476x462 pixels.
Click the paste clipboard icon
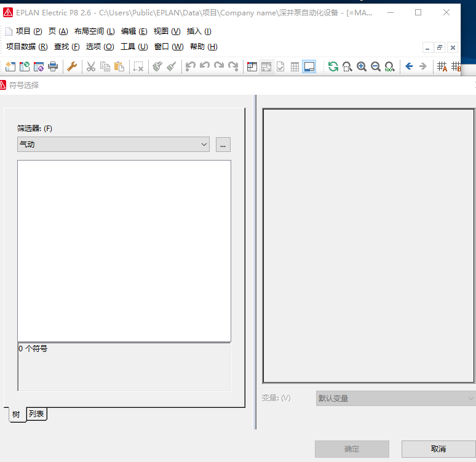coord(119,66)
